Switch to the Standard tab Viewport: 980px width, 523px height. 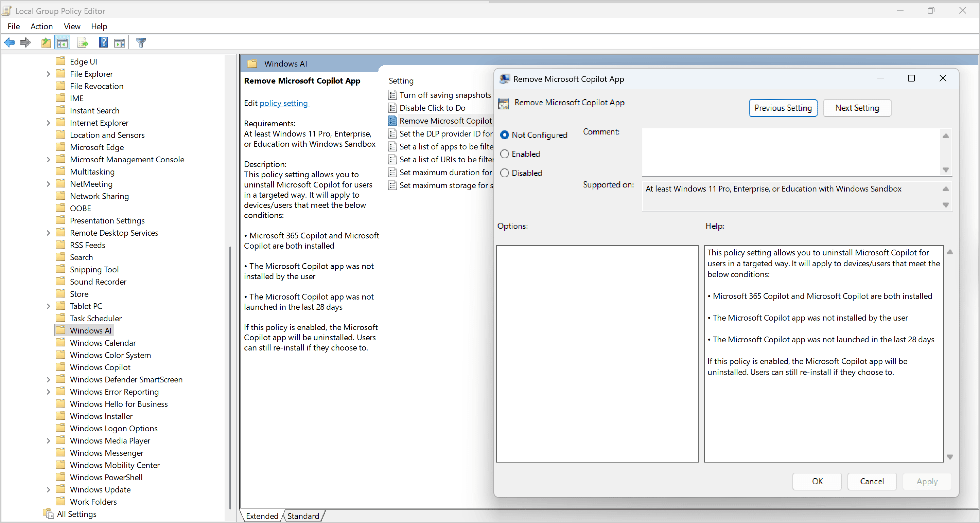click(303, 516)
